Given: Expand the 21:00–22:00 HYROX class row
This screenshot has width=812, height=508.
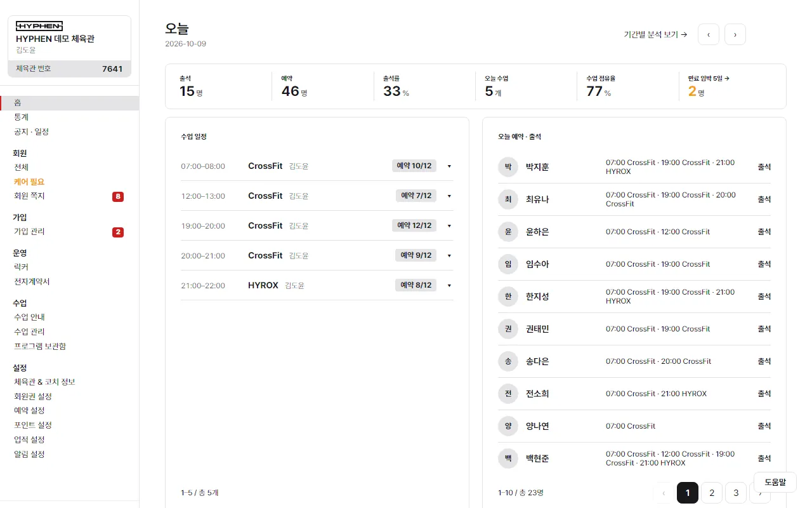Looking at the screenshot, I should (449, 286).
